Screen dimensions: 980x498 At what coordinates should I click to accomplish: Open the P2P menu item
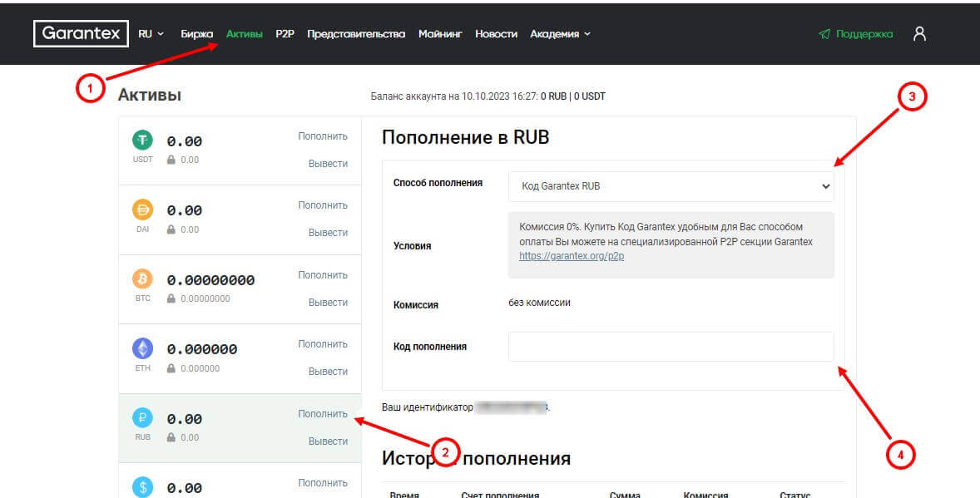(285, 34)
